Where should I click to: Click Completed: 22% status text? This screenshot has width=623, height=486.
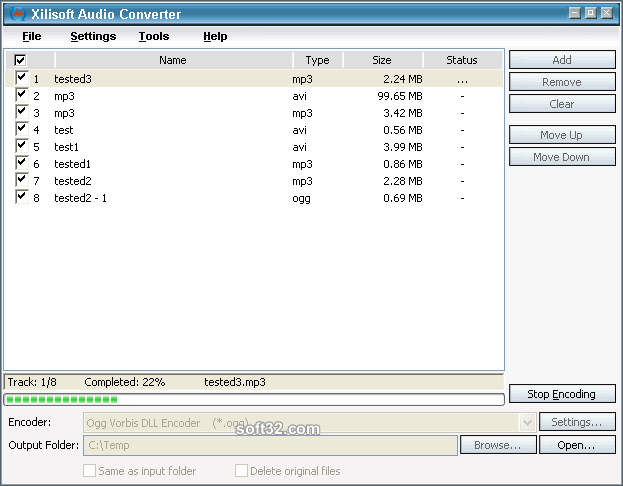point(125,382)
